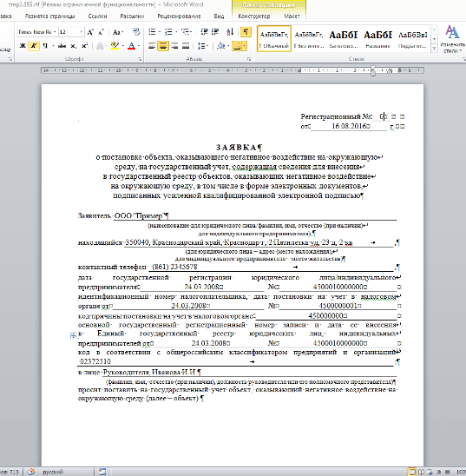This screenshot has width=466, height=476.
Task: Open the Times New Roman font name box
Action: coord(36,32)
